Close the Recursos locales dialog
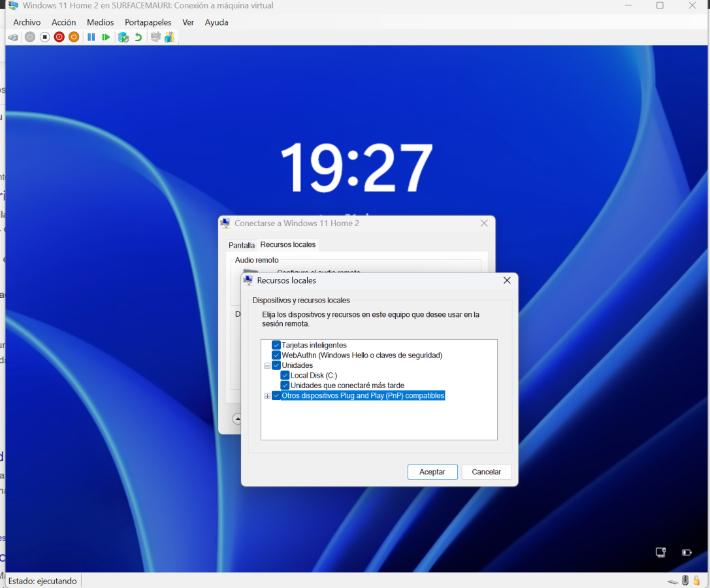Image resolution: width=710 pixels, height=588 pixels. 506,280
